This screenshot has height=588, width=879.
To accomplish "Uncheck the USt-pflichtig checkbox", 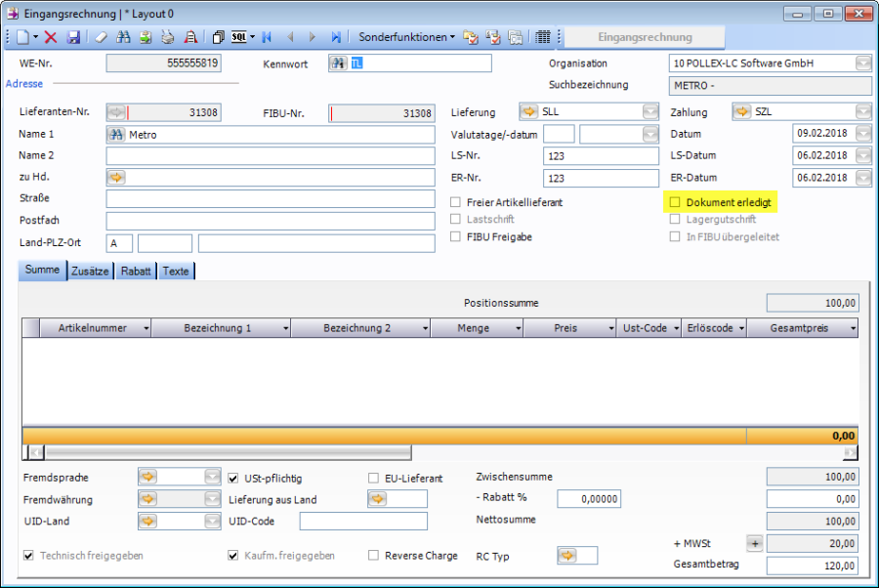I will pos(233,479).
